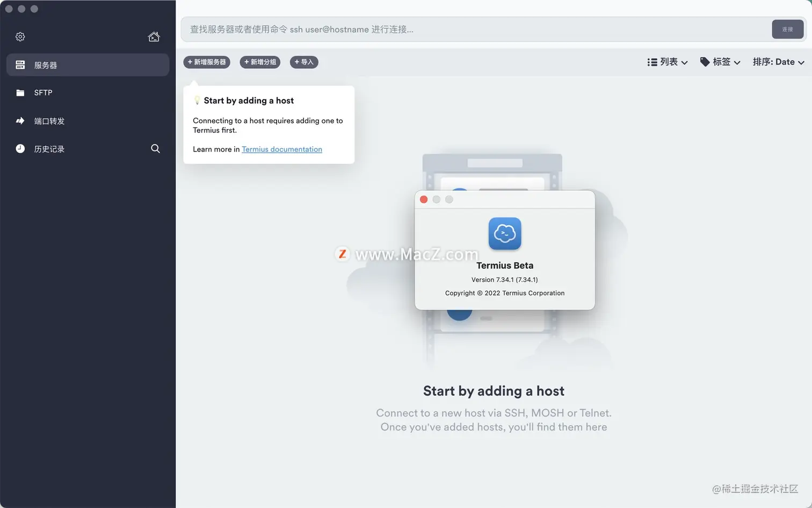Click the tag icon next to 标签
The height and width of the screenshot is (508, 812).
[705, 62]
